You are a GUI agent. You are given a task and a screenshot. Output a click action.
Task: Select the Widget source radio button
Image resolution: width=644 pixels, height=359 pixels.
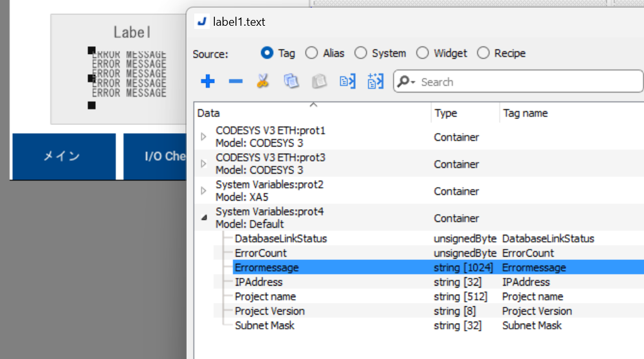click(423, 53)
